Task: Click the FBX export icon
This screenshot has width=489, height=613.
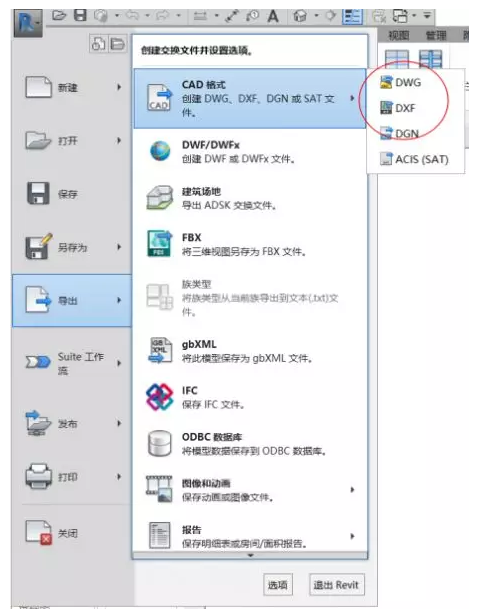Action: coord(159,244)
